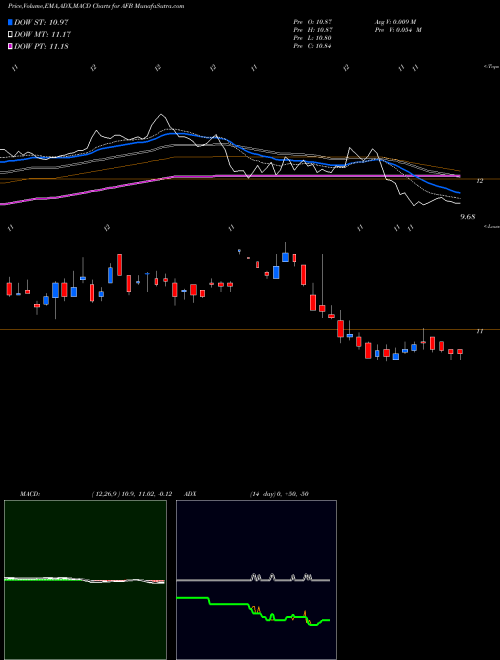The height and width of the screenshot is (660, 500).
Task: Click the MACD '(12,26,9) 10.9, 11.02, -0.12' readout
Action: point(132,494)
